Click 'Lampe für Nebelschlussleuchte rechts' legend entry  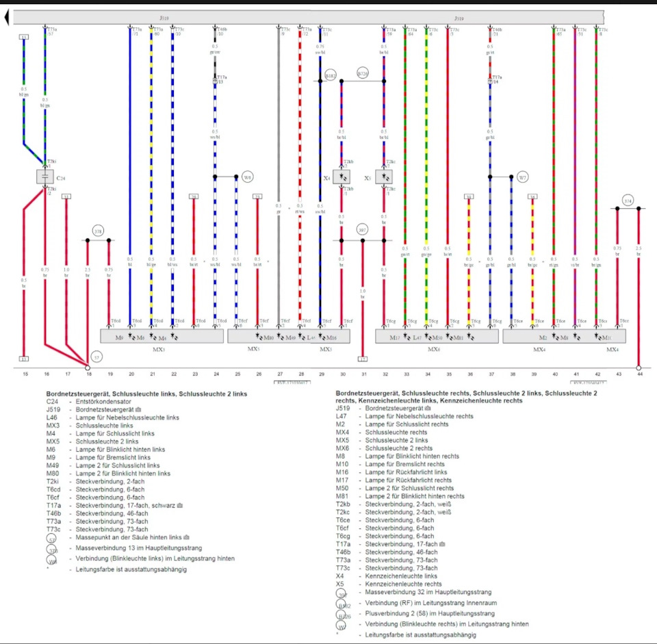click(x=419, y=416)
